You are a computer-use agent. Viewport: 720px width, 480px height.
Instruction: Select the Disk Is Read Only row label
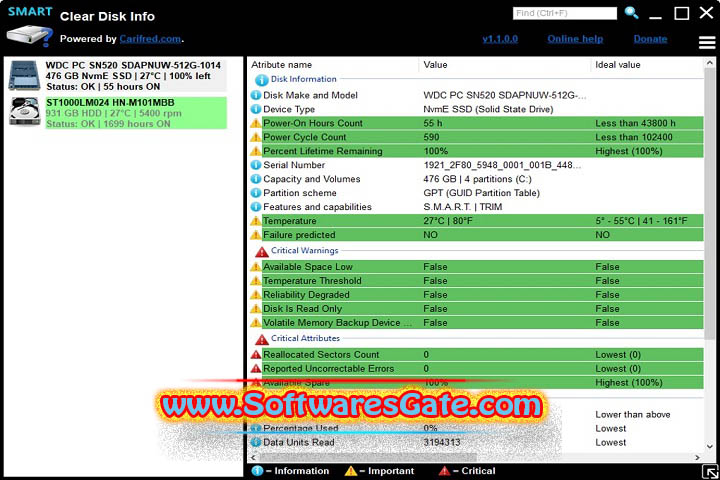pos(302,309)
